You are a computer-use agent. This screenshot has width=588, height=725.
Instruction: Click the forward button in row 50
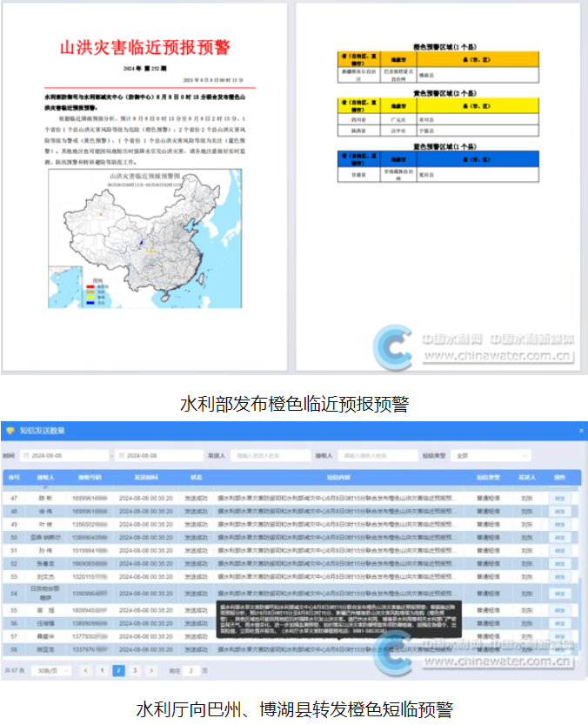tap(559, 538)
